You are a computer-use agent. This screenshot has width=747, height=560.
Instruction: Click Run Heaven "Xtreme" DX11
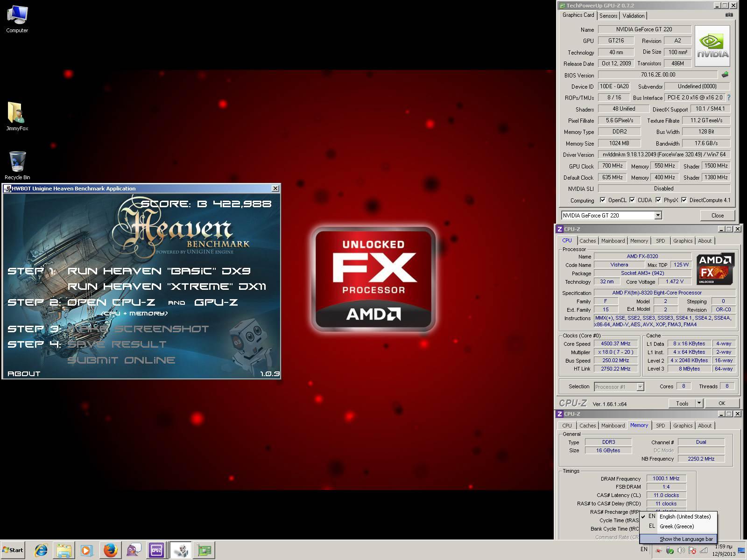pyautogui.click(x=167, y=287)
